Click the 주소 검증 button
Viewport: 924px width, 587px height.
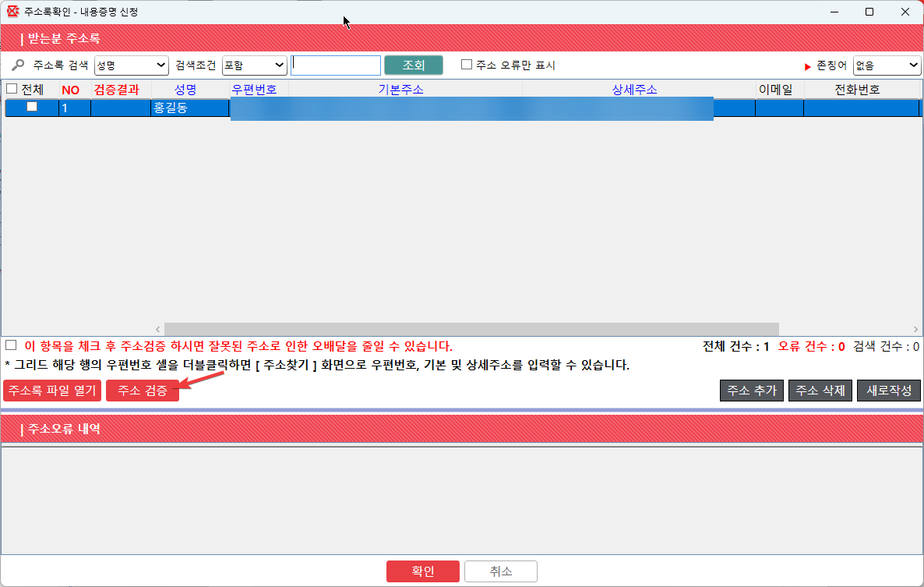[x=143, y=390]
